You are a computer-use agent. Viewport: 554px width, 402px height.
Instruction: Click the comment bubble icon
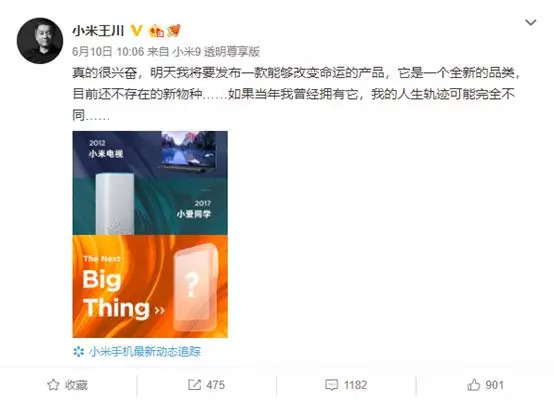(x=331, y=385)
